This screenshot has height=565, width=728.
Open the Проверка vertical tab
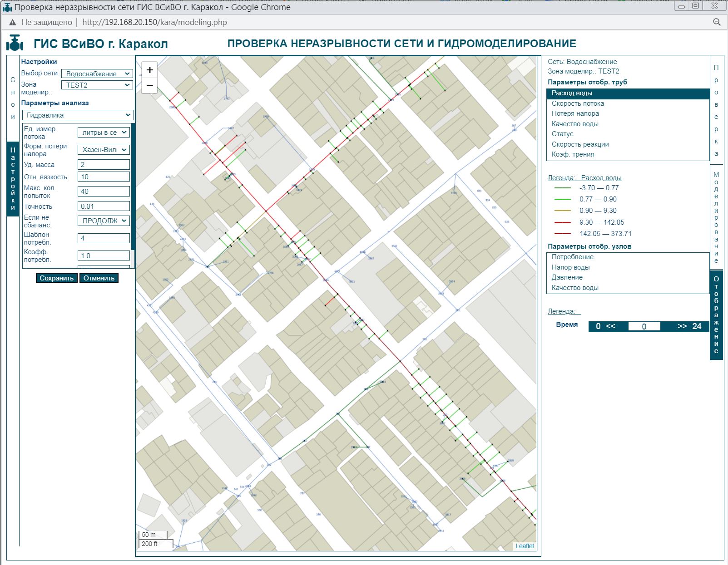[x=716, y=110]
